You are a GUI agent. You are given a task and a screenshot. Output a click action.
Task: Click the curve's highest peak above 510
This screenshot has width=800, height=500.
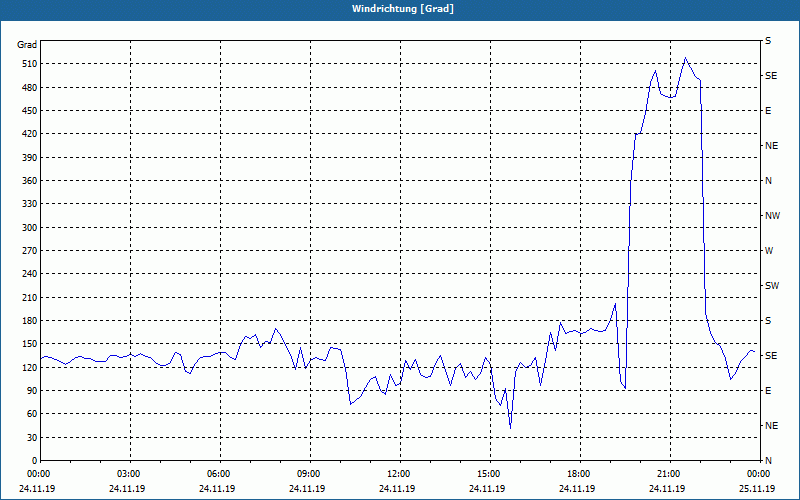click(685, 58)
